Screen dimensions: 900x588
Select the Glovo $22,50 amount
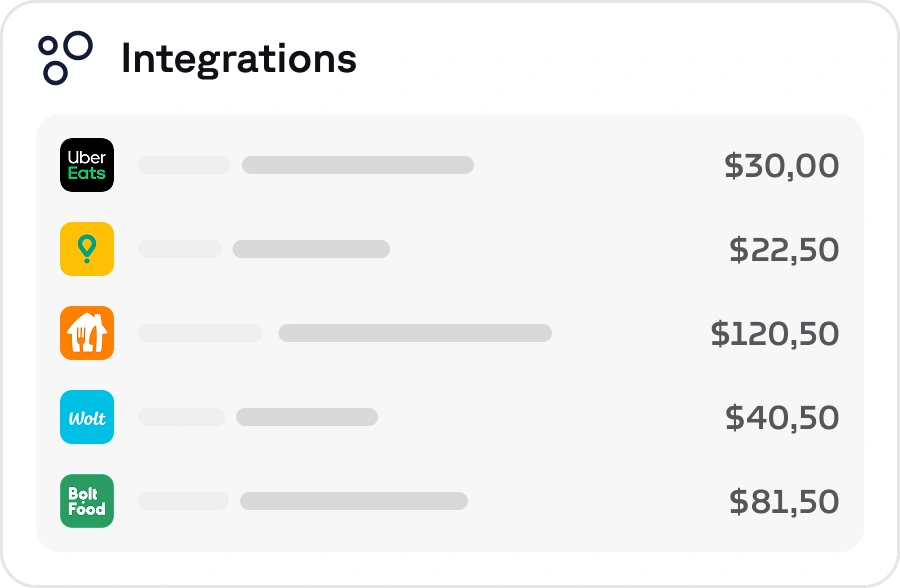click(x=782, y=249)
